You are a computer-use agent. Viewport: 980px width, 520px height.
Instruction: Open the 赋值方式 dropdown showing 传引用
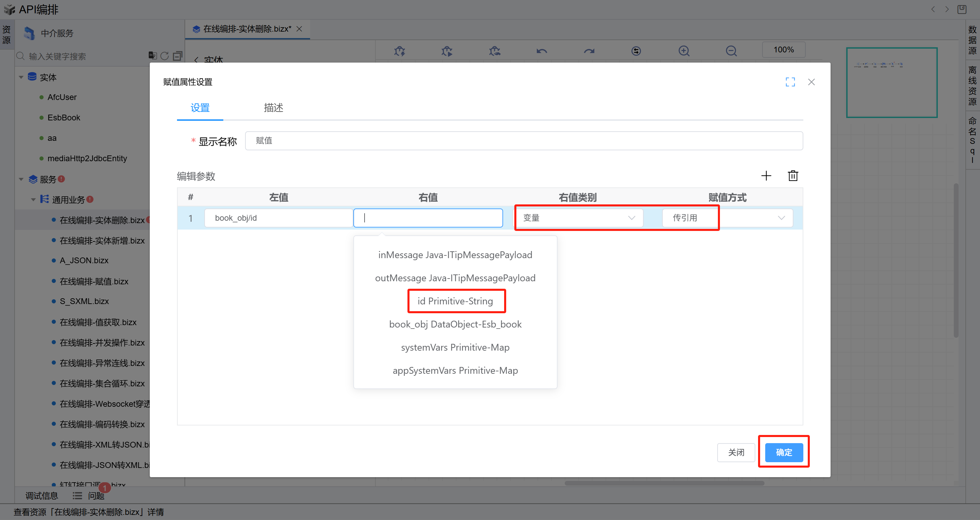tap(727, 218)
